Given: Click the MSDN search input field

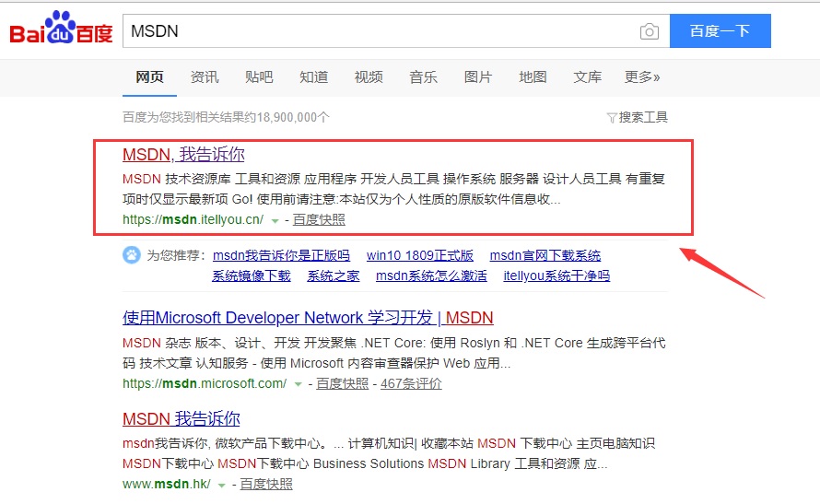Looking at the screenshot, I should [x=396, y=31].
